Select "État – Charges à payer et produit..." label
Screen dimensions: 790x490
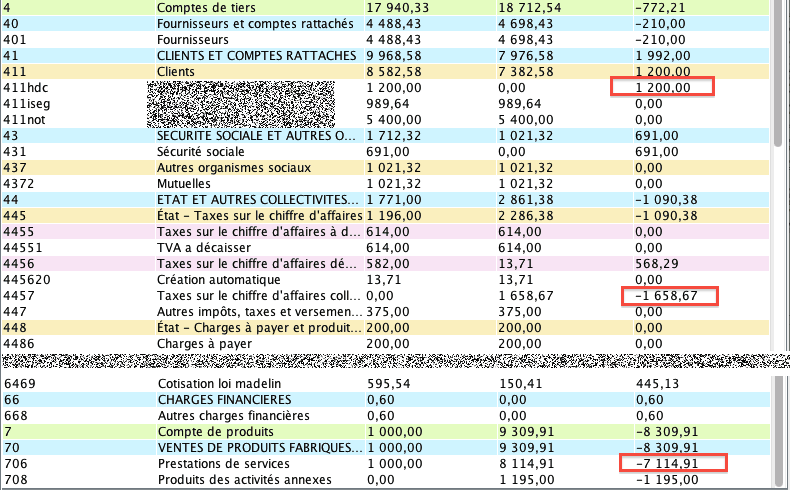coord(259,328)
